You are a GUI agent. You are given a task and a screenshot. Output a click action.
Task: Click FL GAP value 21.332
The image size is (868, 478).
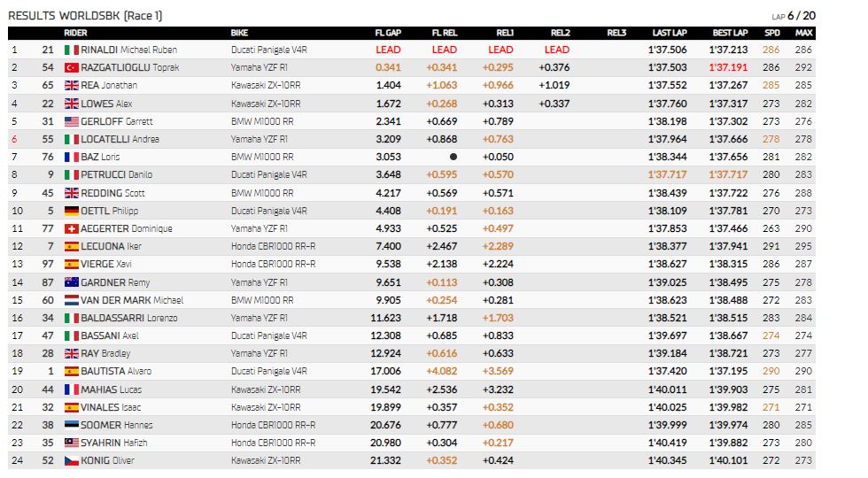(x=386, y=460)
